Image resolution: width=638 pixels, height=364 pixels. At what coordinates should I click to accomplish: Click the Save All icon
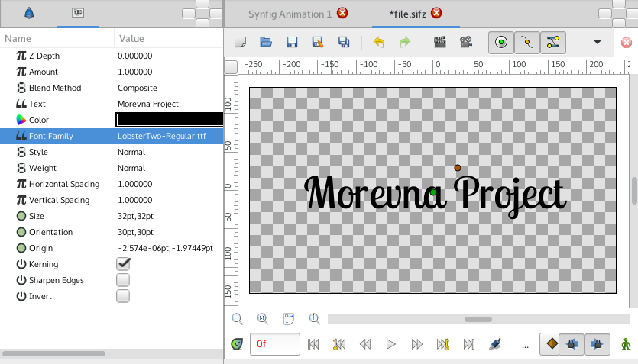(344, 42)
